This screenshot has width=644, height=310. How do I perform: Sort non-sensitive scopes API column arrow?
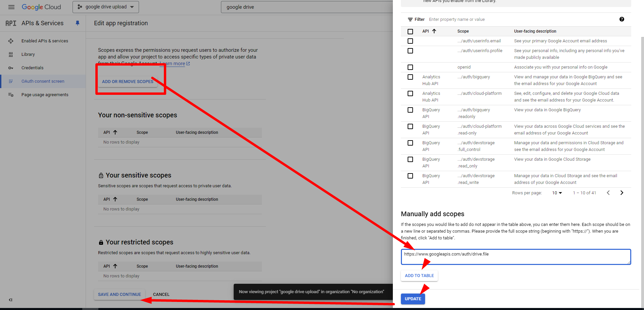[115, 132]
